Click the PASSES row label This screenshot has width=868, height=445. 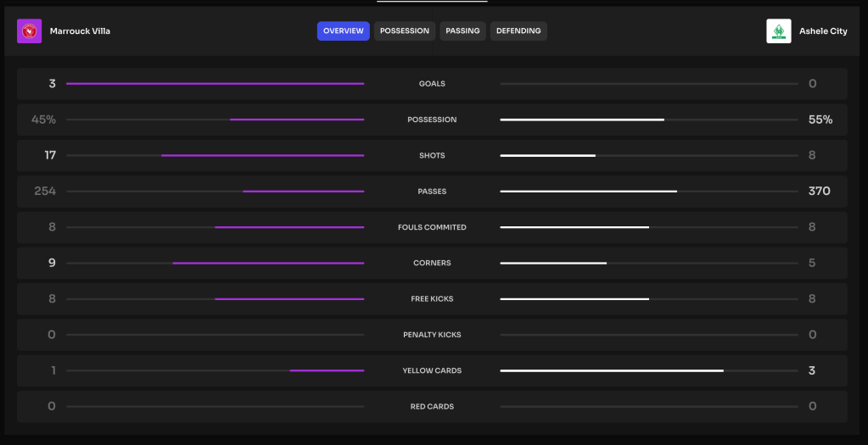tap(432, 192)
